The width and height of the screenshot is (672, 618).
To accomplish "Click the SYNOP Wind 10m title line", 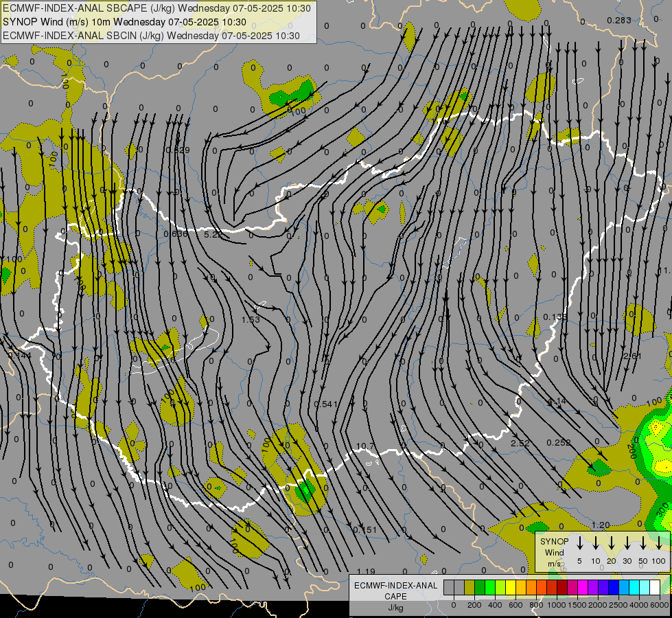I will pos(124,22).
